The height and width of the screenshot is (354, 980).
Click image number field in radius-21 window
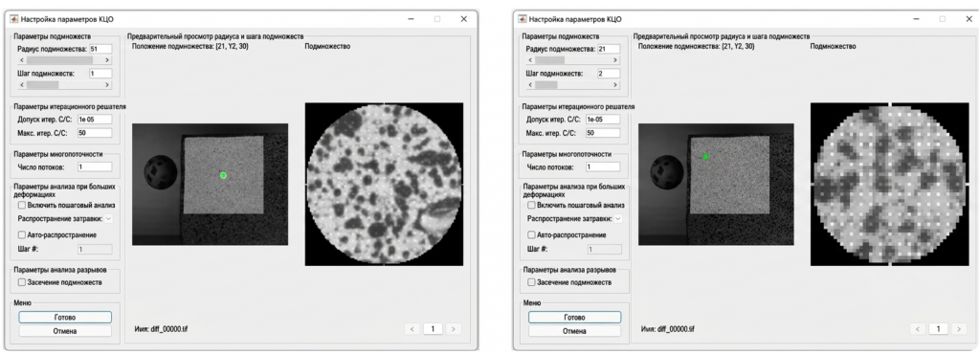pyautogui.click(x=938, y=328)
